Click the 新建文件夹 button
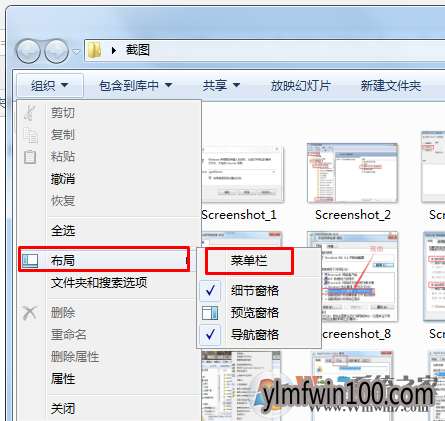Image resolution: width=445 pixels, height=421 pixels. tap(391, 85)
